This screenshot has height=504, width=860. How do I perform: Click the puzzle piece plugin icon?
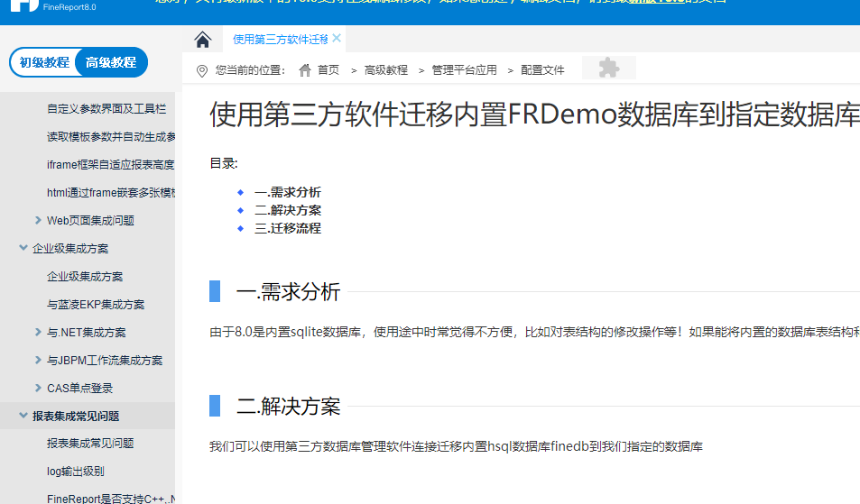[609, 68]
